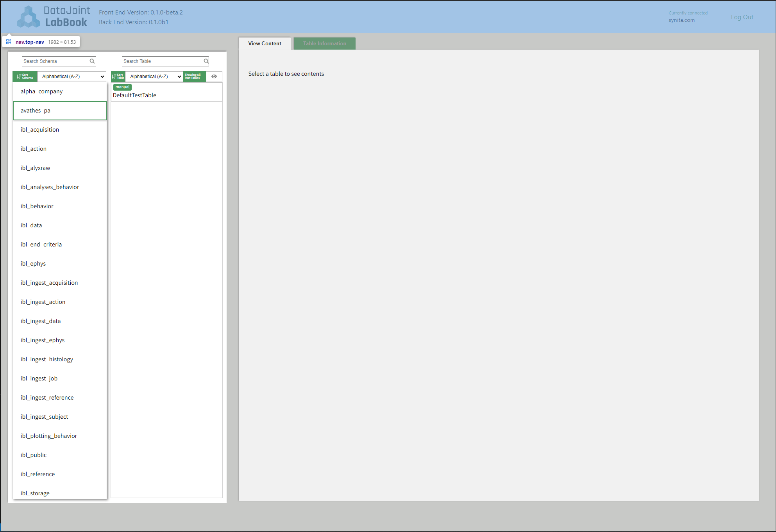Screen dimensions: 776x532
Task: Select the ibl_ingest_reference schema
Action: click(60, 398)
